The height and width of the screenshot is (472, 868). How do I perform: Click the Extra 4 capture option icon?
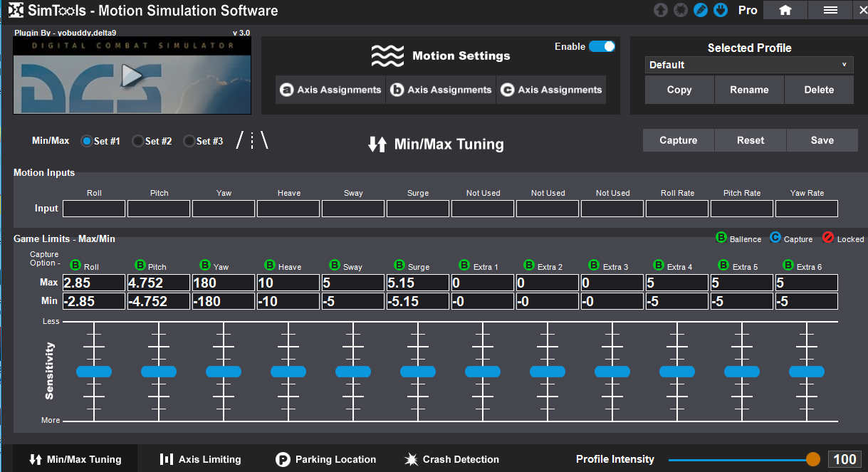pyautogui.click(x=659, y=266)
